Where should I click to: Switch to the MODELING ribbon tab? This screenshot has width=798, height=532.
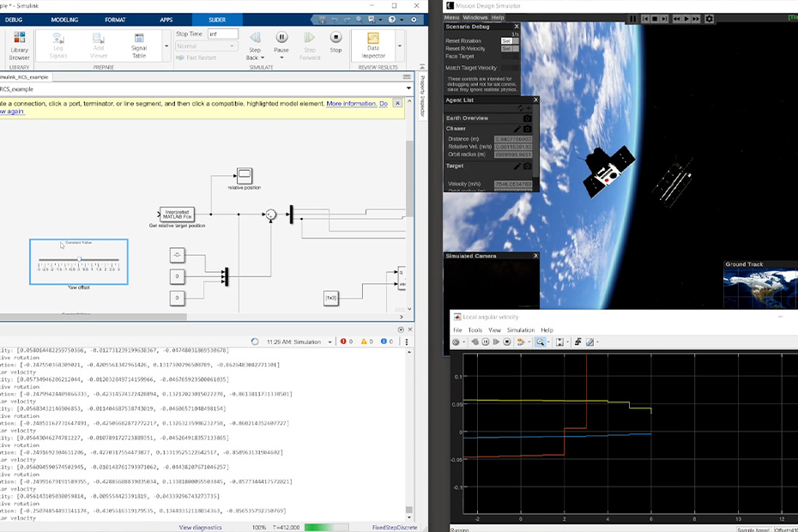(63, 19)
